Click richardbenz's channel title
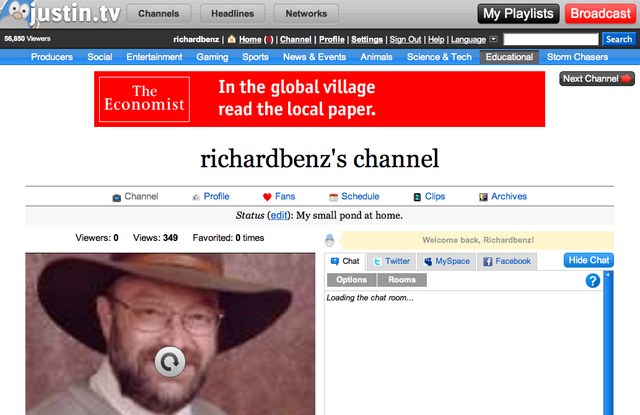This screenshot has height=415, width=640. point(320,159)
